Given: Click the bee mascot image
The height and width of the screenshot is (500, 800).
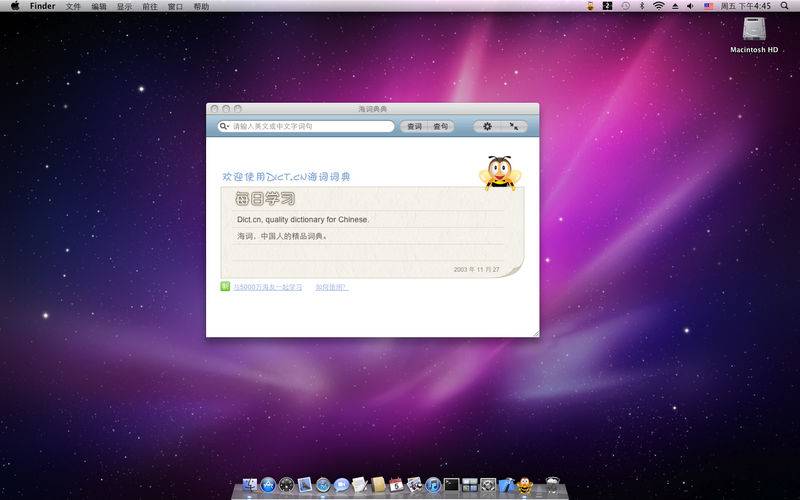Looking at the screenshot, I should pyautogui.click(x=499, y=172).
